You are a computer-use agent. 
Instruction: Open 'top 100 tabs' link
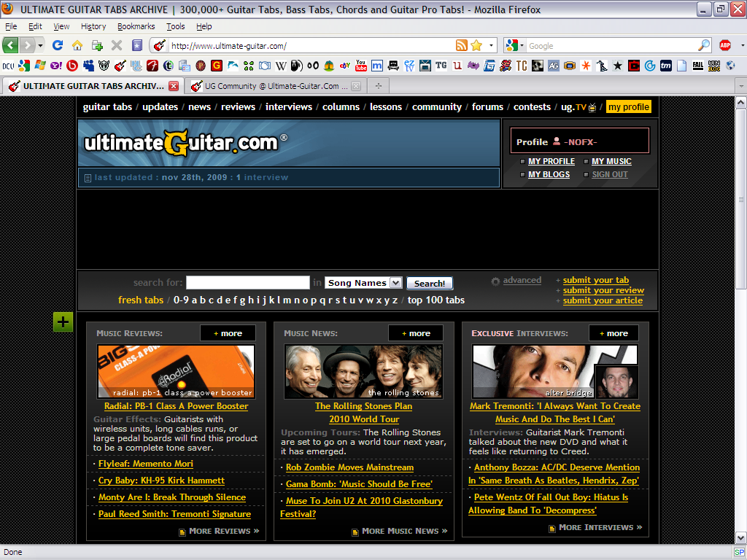[436, 300]
